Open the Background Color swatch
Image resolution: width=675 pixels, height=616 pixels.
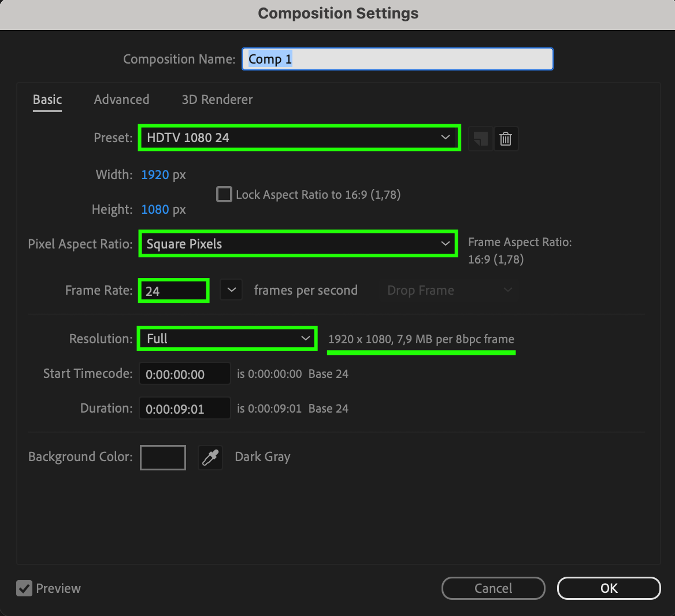[163, 458]
